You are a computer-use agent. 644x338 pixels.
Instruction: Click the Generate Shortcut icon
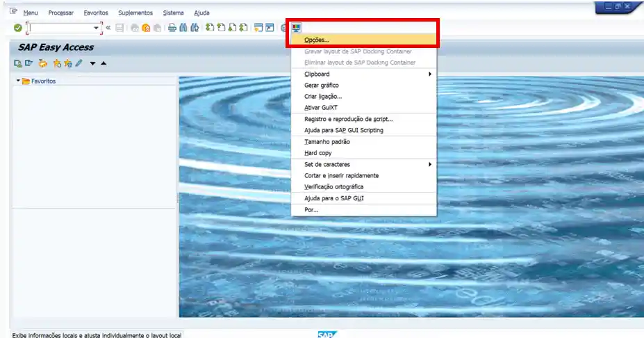(270, 28)
